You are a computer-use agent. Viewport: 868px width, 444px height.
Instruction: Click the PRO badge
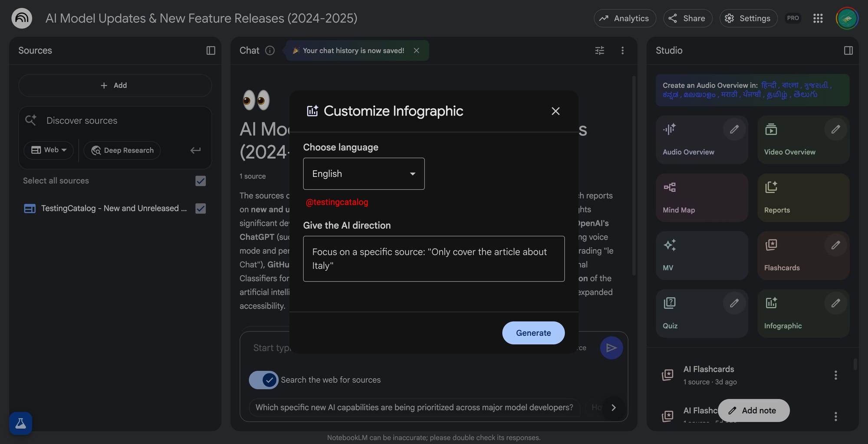point(793,18)
